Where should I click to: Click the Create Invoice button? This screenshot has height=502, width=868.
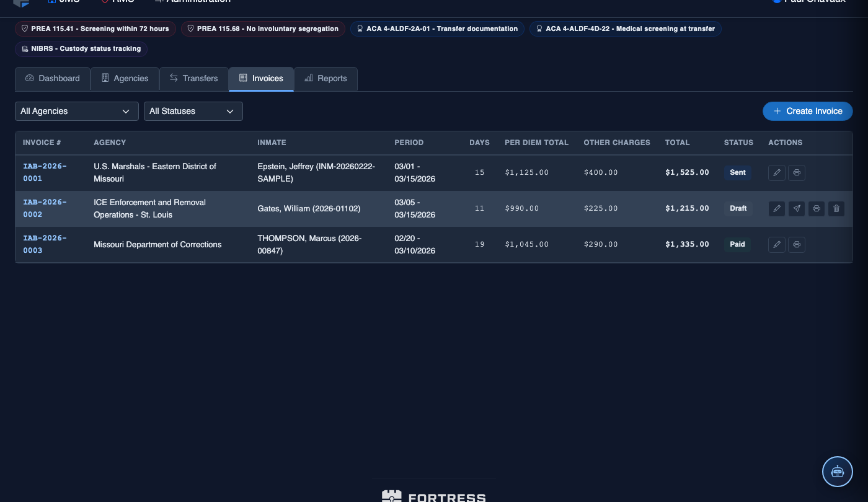pyautogui.click(x=807, y=112)
